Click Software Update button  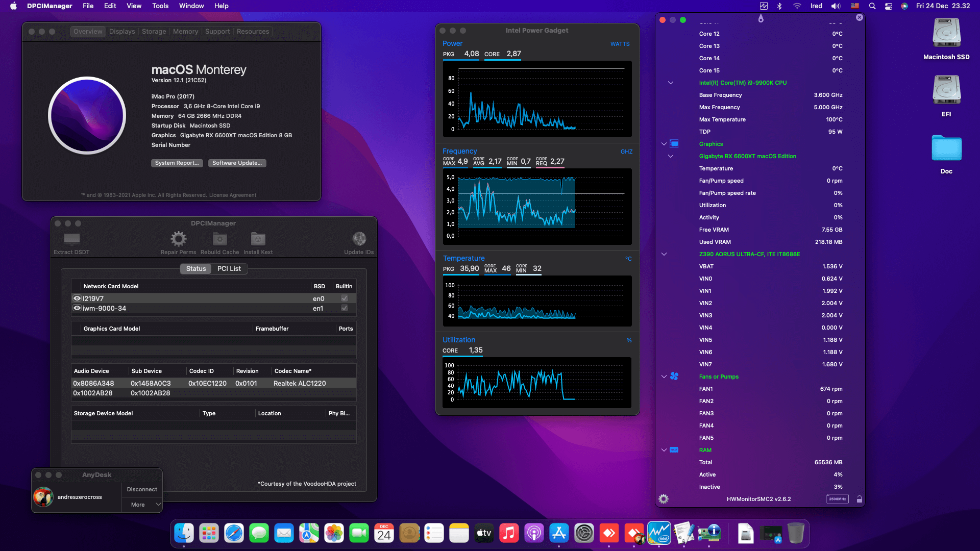coord(237,163)
